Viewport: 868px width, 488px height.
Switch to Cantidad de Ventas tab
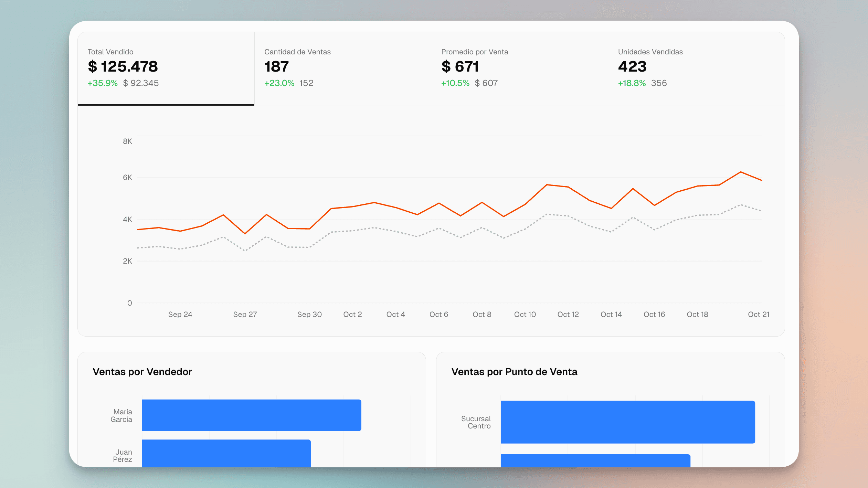(x=342, y=68)
